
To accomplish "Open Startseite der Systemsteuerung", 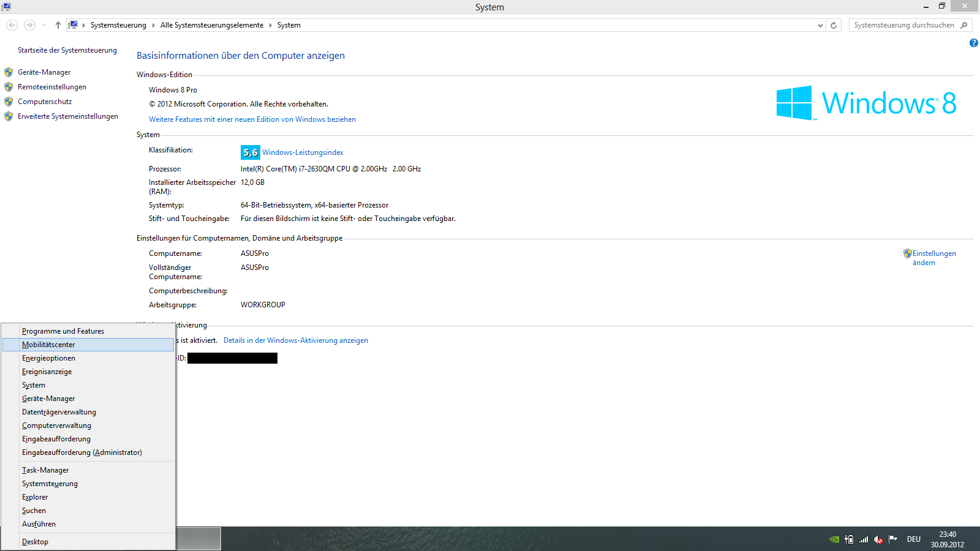I will pos(67,50).
